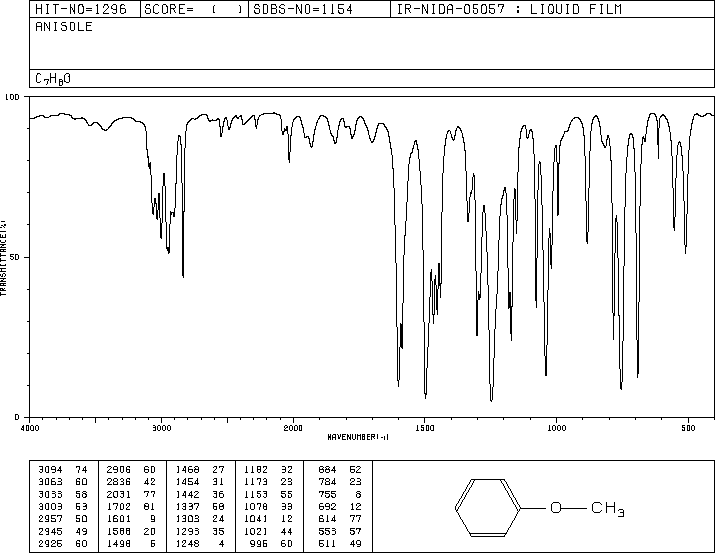This screenshot has width=715, height=553.
Task: Click the CH3 group in the structure
Action: tap(607, 510)
